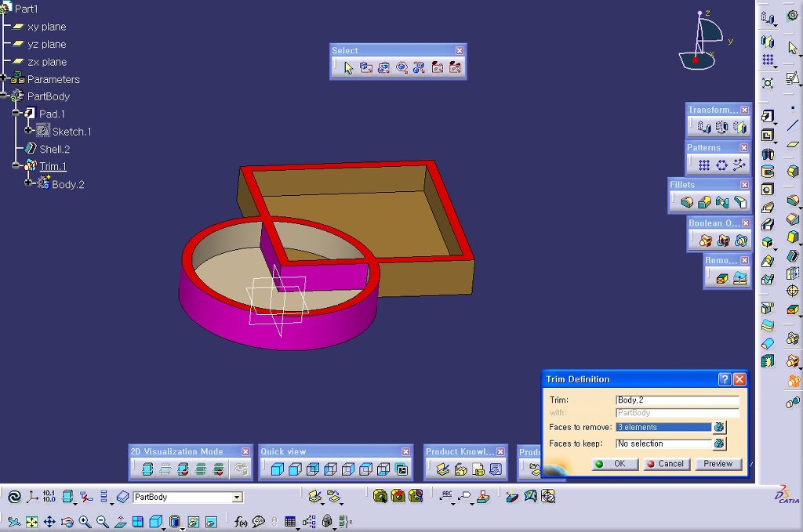Viewport: 803px width, 532px height.
Task: Click the Zoom In magnifier icon
Action: pyautogui.click(x=85, y=522)
